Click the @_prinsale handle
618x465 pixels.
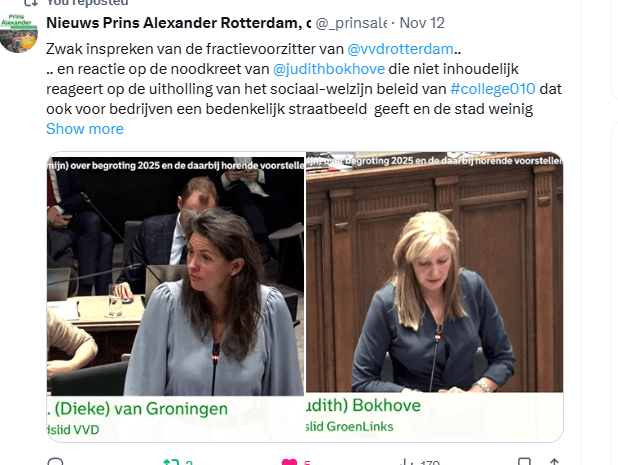click(351, 23)
